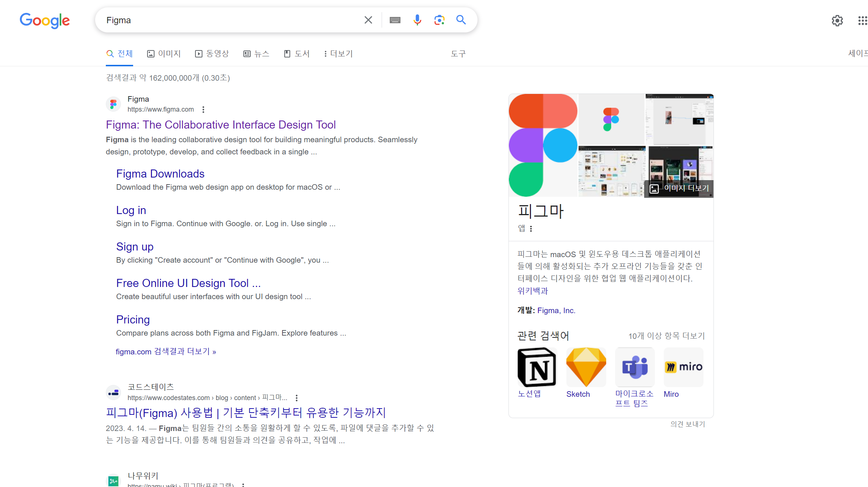Viewport: 868px width, 487px height.
Task: Click the magnifier search button
Action: [x=461, y=20]
